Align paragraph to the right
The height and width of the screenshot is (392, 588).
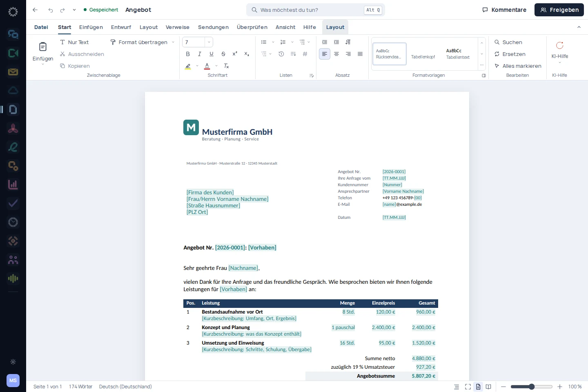pos(348,54)
